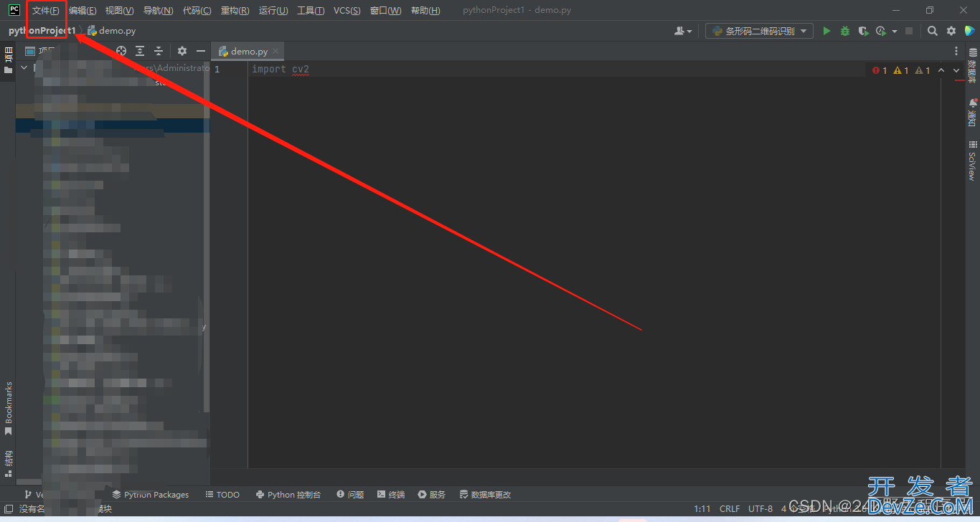Open the 导航(N) menu
The width and height of the screenshot is (980, 522).
[158, 11]
